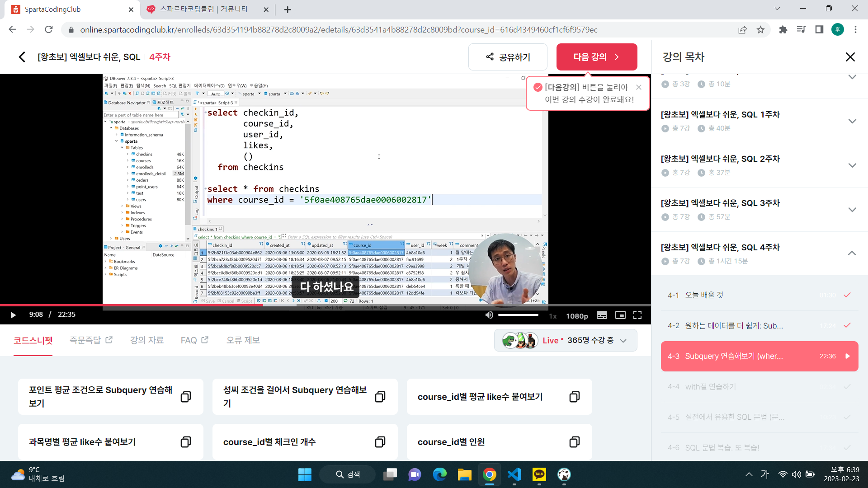Reload the page
Screen dimensions: 868x488
49,30
